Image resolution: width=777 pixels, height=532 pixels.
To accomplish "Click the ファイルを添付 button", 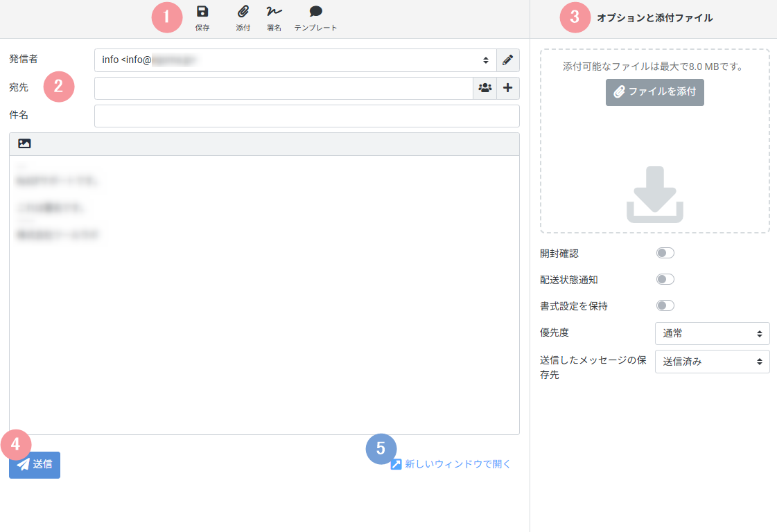I will click(x=654, y=92).
